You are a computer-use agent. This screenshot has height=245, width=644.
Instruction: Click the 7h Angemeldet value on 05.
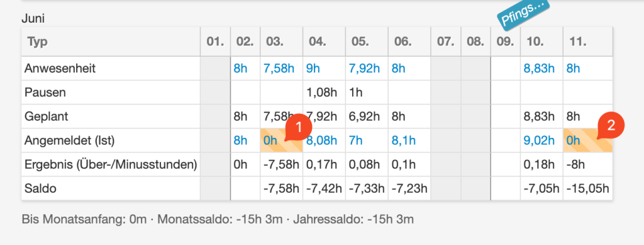coord(356,140)
